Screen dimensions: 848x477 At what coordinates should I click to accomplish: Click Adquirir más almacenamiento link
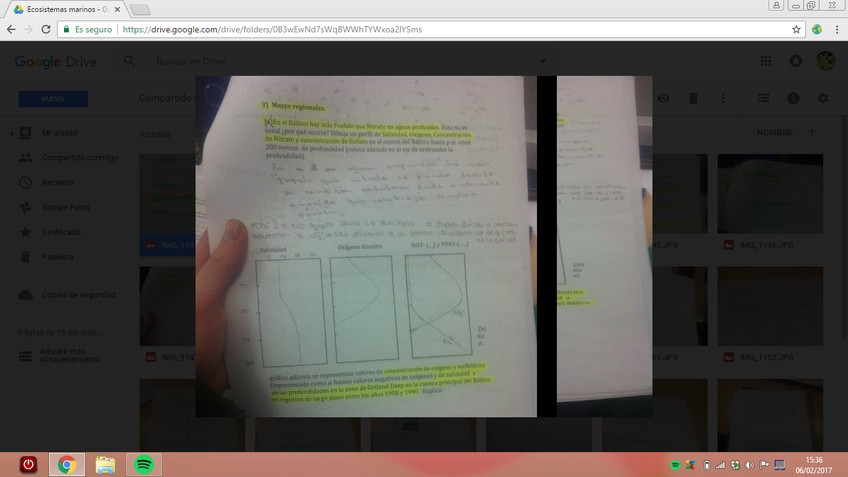69,355
